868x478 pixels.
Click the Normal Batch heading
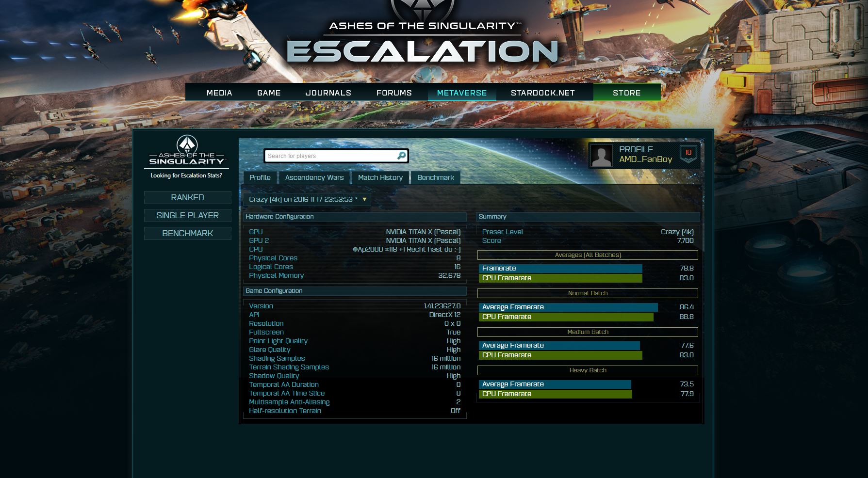[x=588, y=293]
